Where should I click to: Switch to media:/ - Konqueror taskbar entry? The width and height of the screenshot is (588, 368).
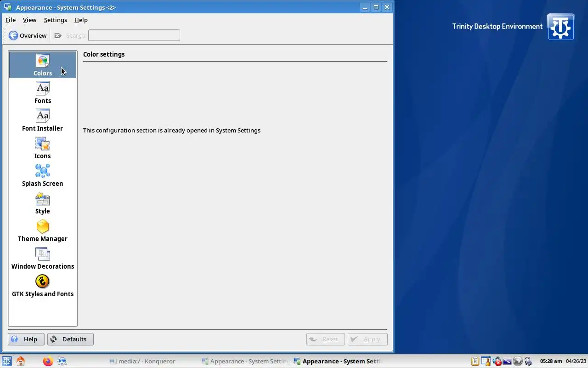[152, 361]
